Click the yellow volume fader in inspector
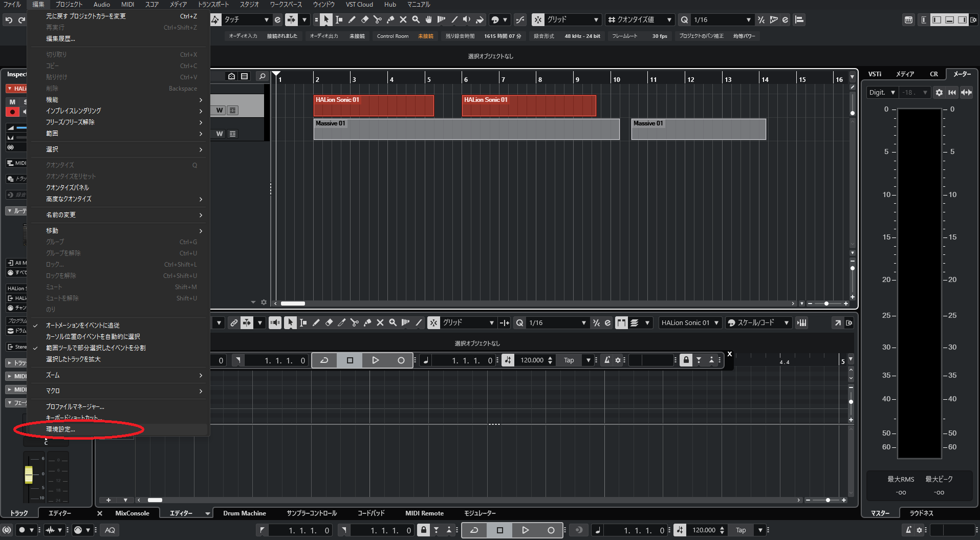Screen dimensions: 980x540 coord(29,474)
